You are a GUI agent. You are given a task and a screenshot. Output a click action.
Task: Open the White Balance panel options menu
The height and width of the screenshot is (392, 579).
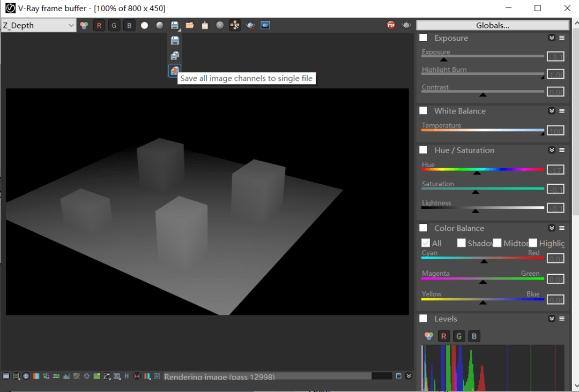pos(562,111)
